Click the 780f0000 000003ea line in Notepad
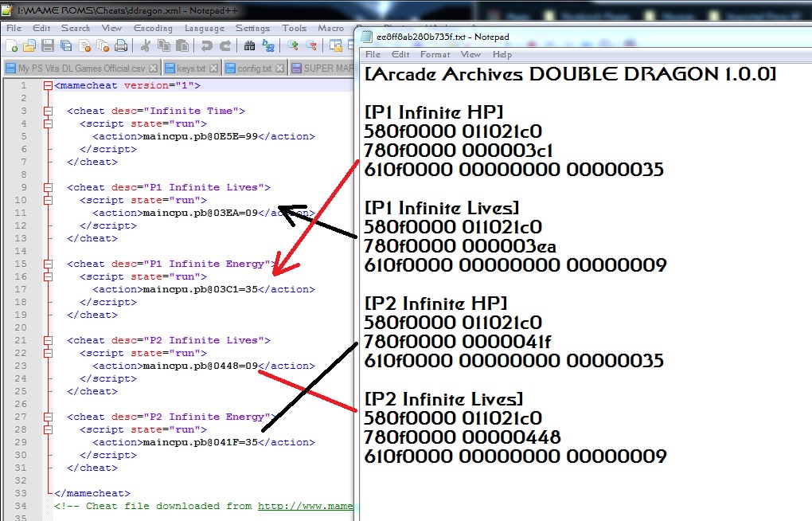The height and width of the screenshot is (521, 812). (x=460, y=246)
